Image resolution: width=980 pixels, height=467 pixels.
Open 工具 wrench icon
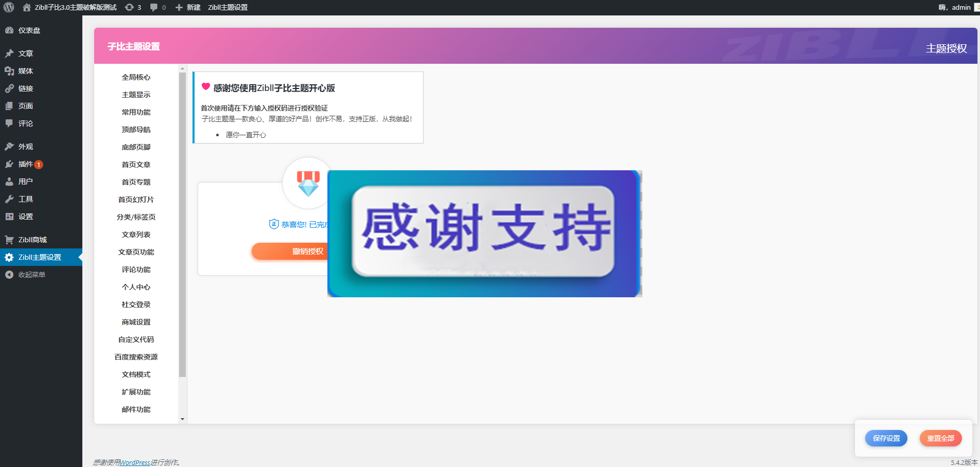[9, 199]
